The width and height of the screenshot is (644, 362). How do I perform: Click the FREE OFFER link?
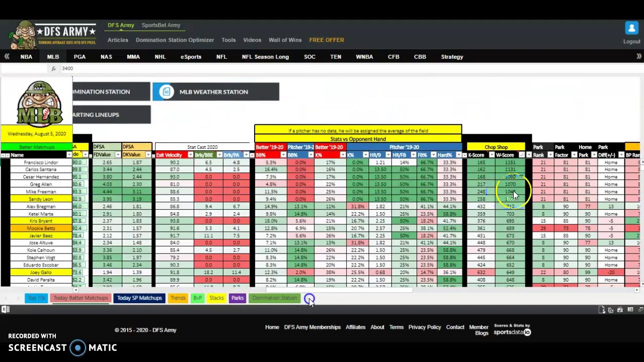tap(327, 40)
